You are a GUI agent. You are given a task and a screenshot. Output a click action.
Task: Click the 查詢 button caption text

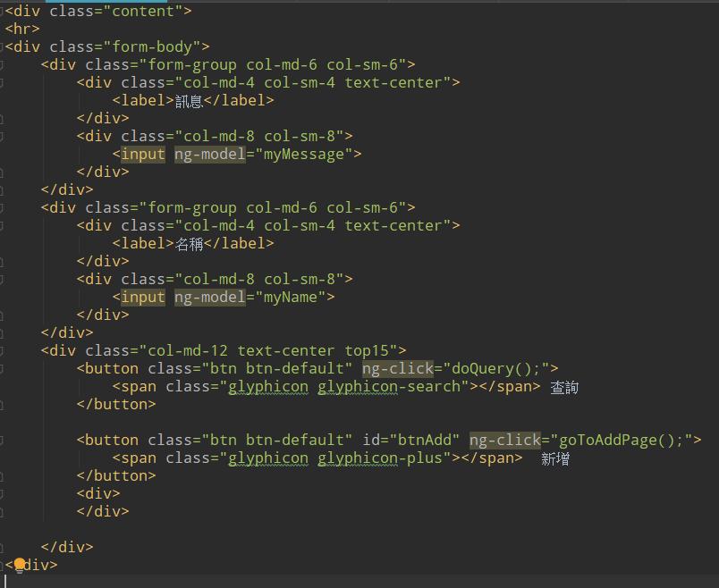click(564, 388)
